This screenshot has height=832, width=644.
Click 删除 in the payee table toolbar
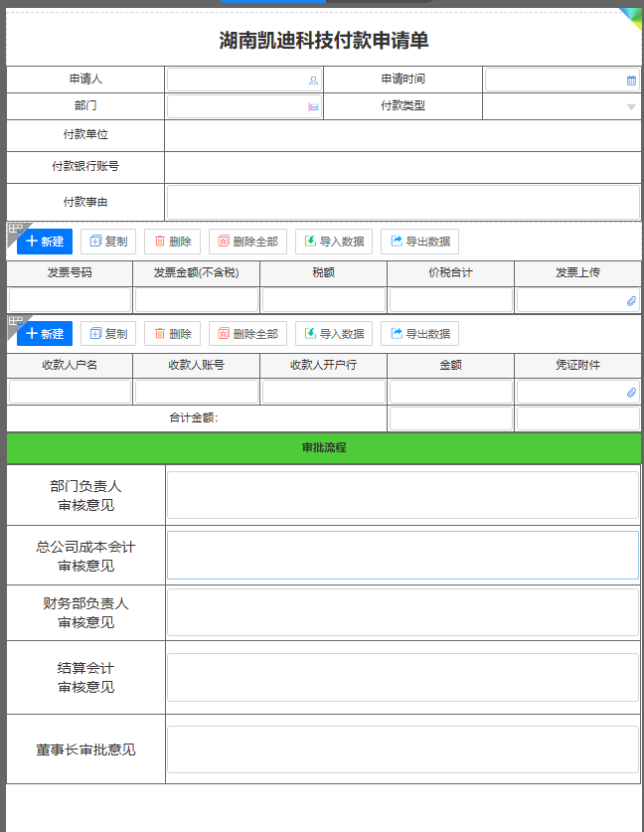[172, 334]
